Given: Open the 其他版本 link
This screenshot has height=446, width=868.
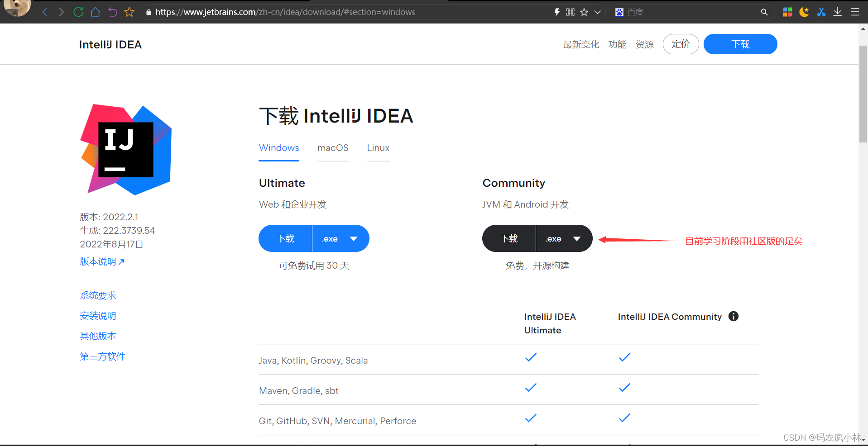Looking at the screenshot, I should click(x=98, y=336).
